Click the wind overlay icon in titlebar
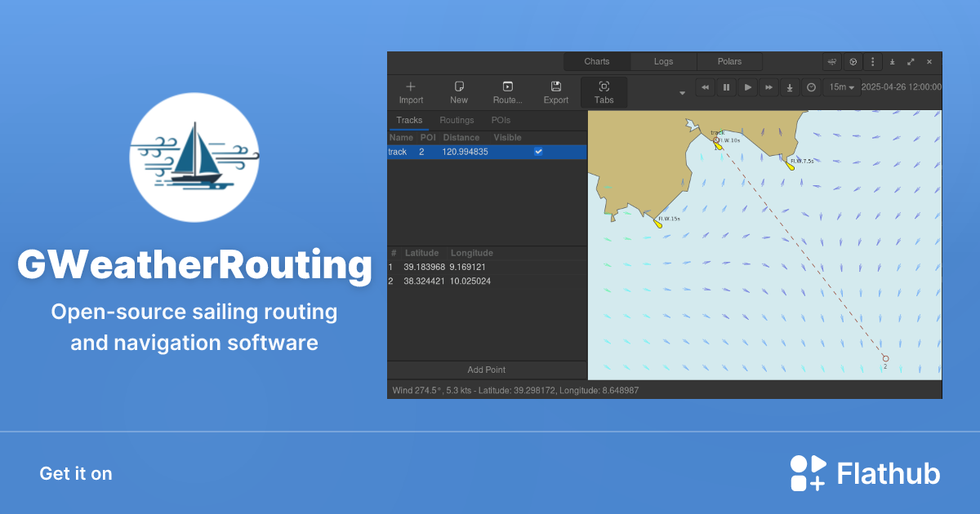980x514 pixels. click(831, 61)
